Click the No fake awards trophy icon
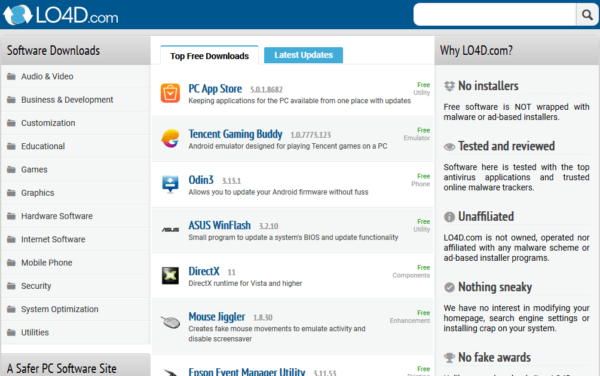 [x=449, y=358]
